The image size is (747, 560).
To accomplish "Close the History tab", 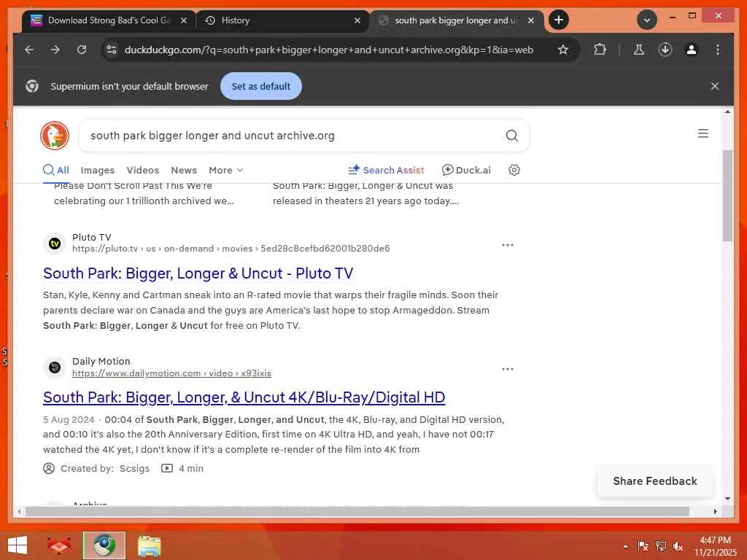I will pyautogui.click(x=357, y=20).
